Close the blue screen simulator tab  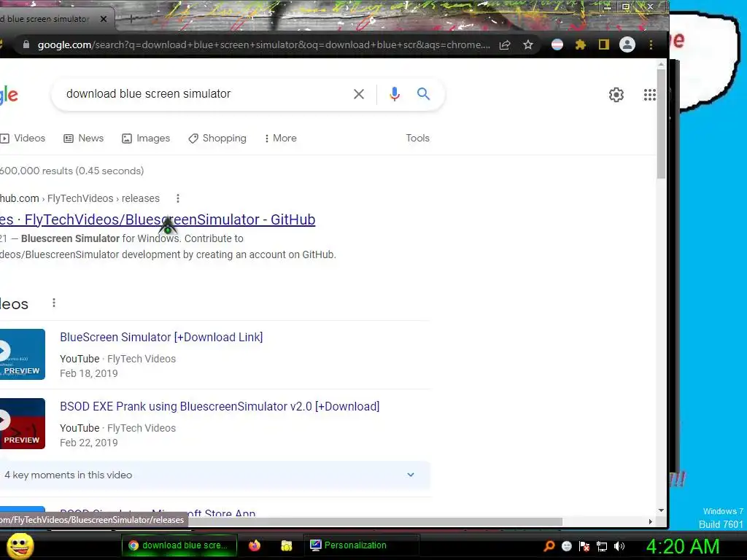point(104,19)
